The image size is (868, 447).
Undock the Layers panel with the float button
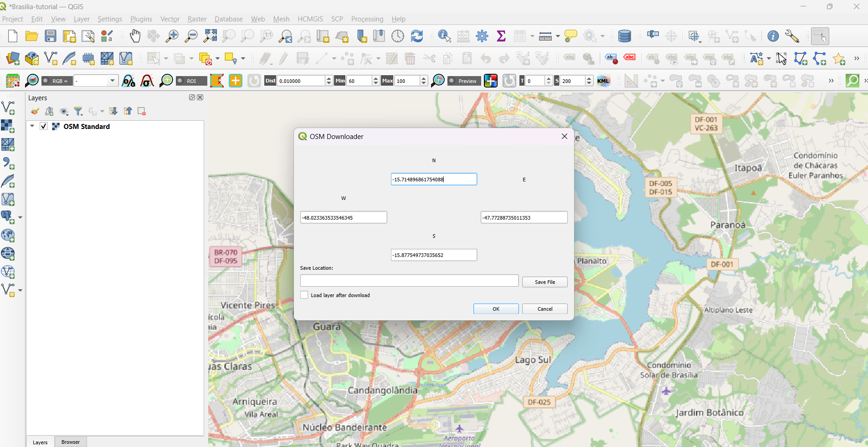point(192,97)
